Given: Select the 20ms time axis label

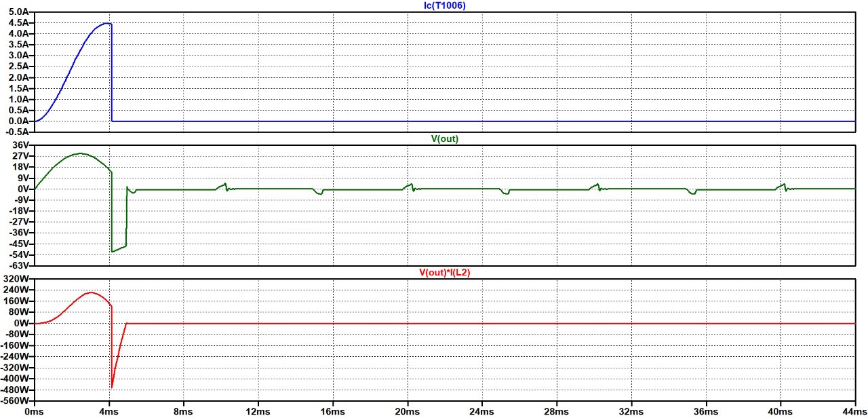Looking at the screenshot, I should pyautogui.click(x=407, y=411).
